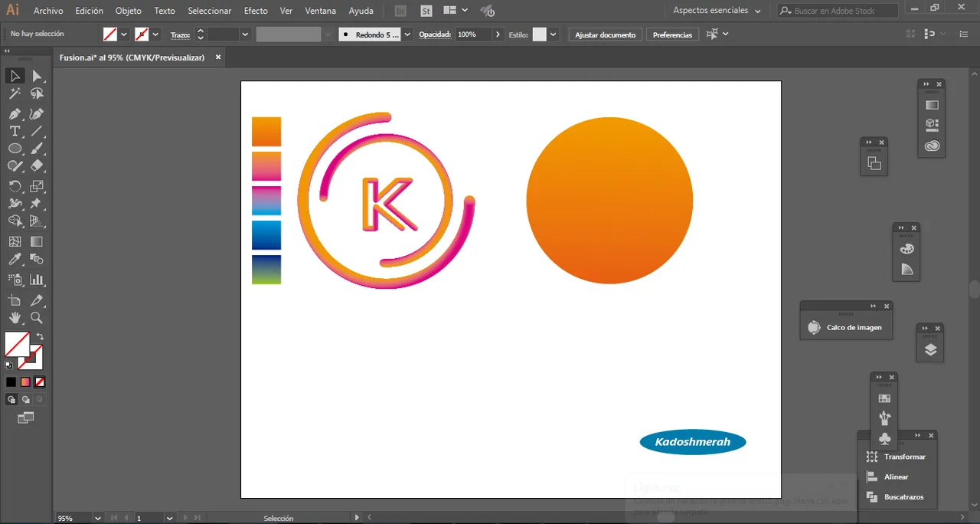
Task: Open the fill color dropdown
Action: 124,34
